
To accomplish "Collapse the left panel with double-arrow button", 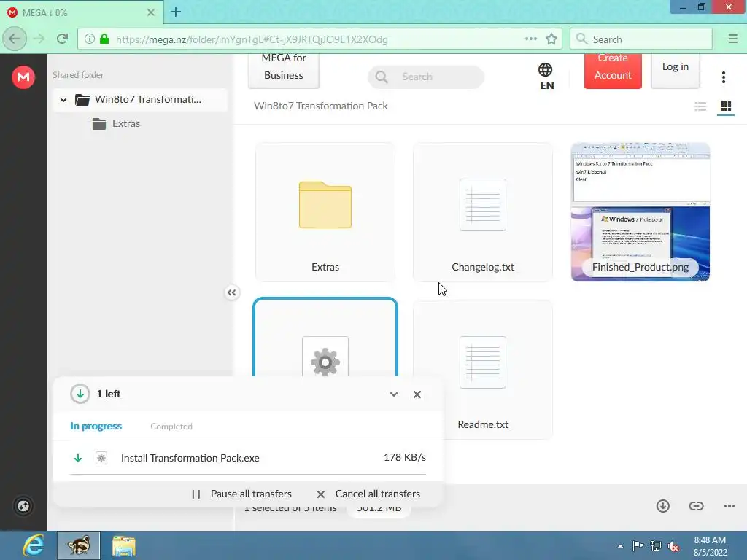I will (x=231, y=292).
